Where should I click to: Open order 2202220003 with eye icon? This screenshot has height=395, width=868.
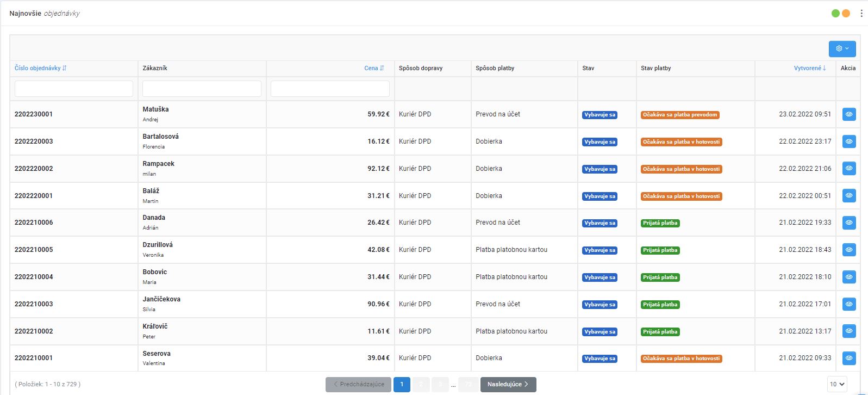848,141
